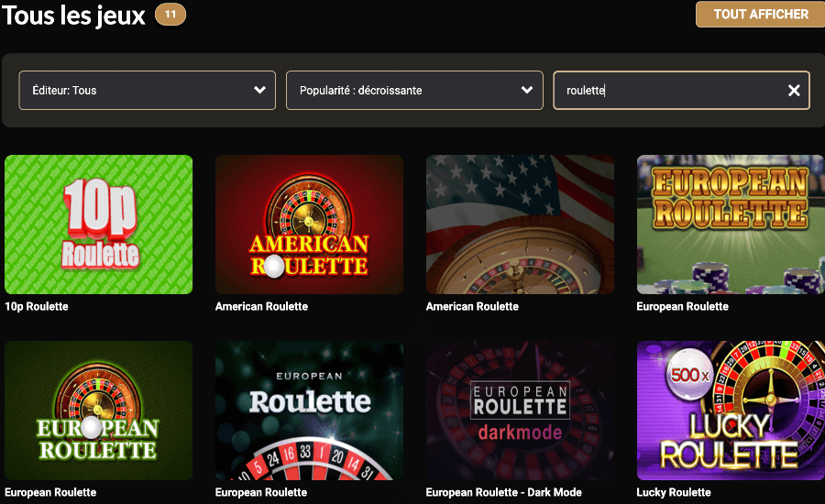The width and height of the screenshot is (825, 504).
Task: Select European Roulette thumbnail with gold lettering and chips
Action: (x=731, y=225)
